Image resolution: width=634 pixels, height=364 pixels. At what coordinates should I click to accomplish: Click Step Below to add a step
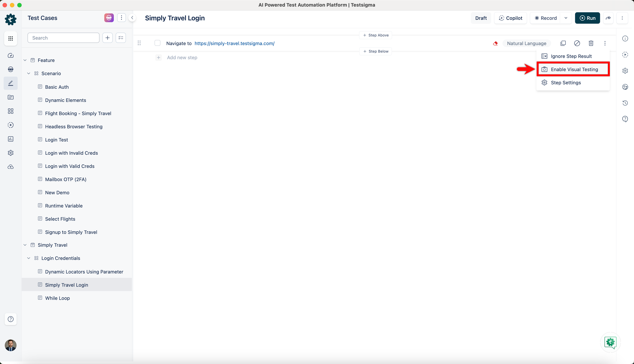pos(375,51)
